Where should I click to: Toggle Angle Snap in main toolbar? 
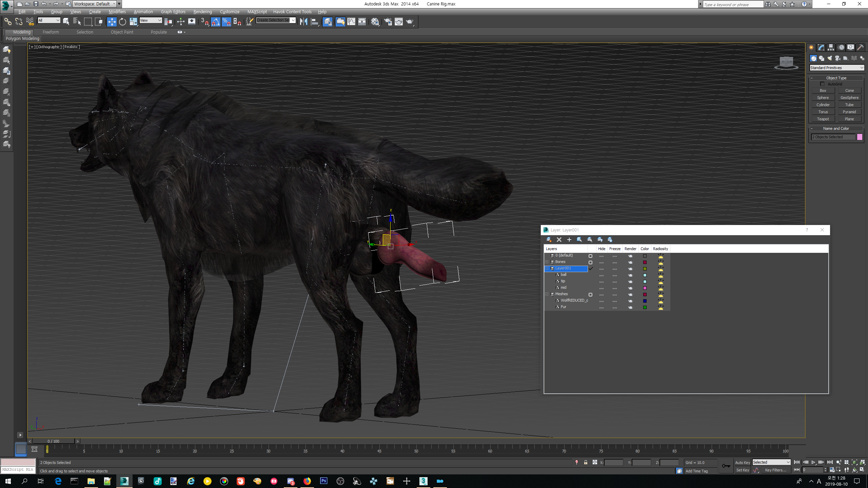point(216,22)
